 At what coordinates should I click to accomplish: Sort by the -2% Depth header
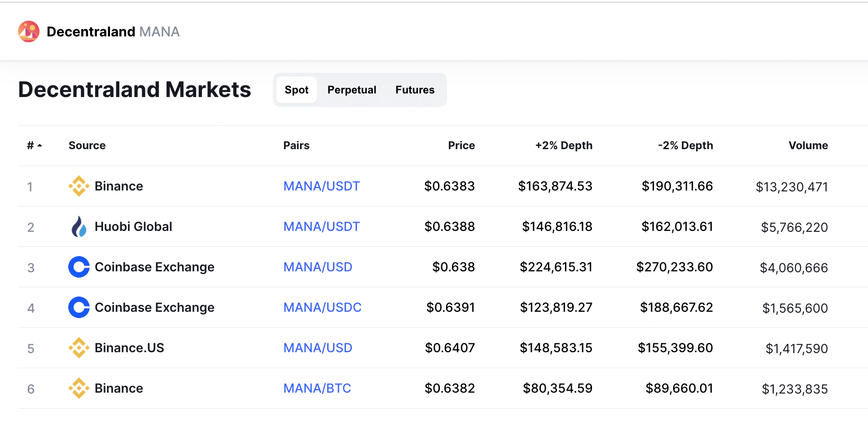685,146
